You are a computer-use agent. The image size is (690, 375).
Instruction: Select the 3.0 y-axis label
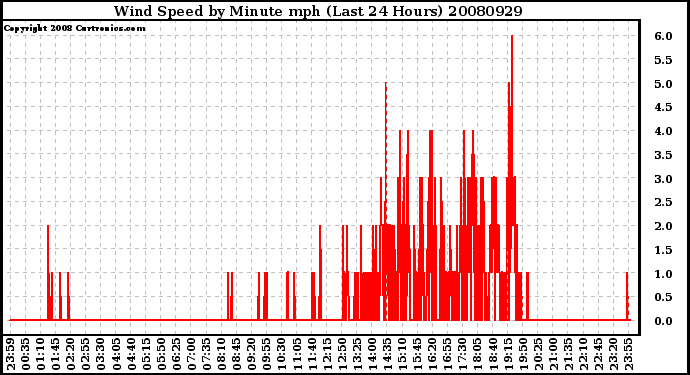click(663, 179)
